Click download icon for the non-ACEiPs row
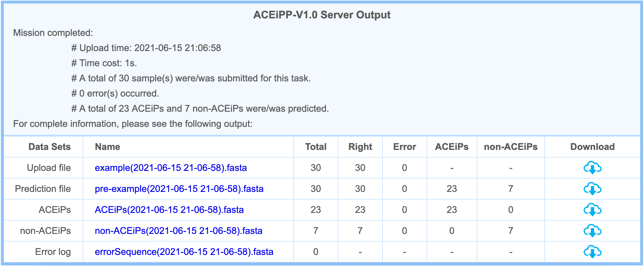The width and height of the screenshot is (644, 266). point(592,231)
